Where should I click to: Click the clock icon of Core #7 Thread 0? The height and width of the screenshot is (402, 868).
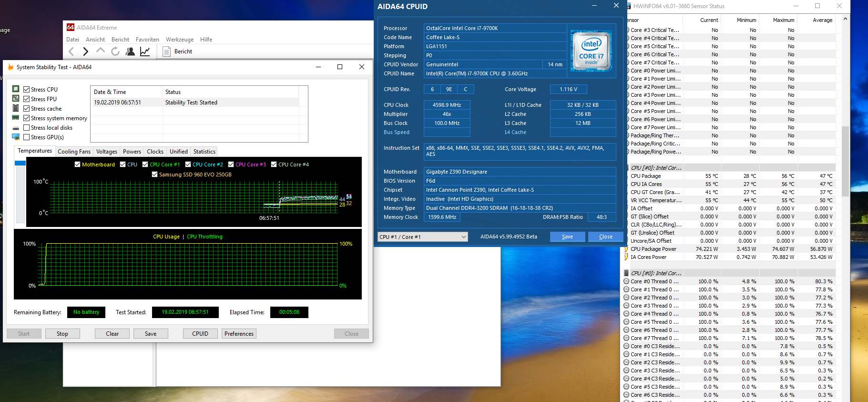click(626, 338)
